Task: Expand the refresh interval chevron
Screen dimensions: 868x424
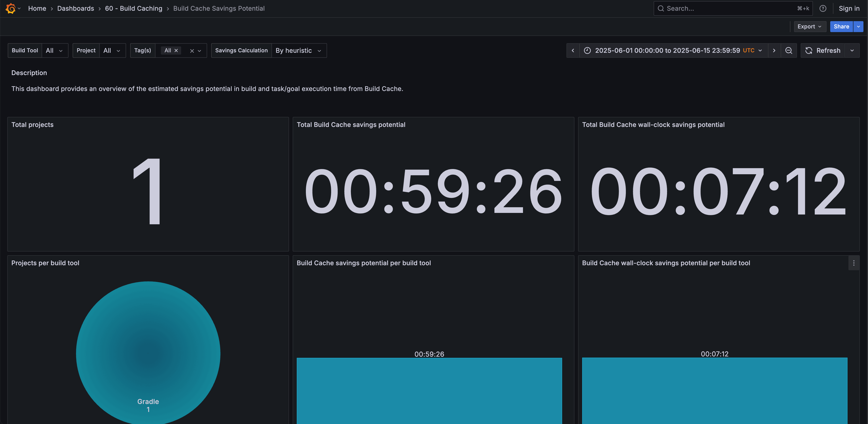Action: click(x=852, y=50)
